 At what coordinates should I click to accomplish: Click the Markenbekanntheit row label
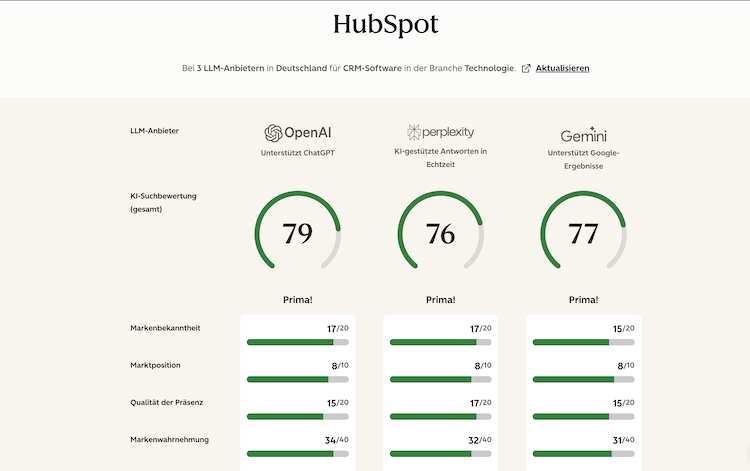(x=165, y=328)
